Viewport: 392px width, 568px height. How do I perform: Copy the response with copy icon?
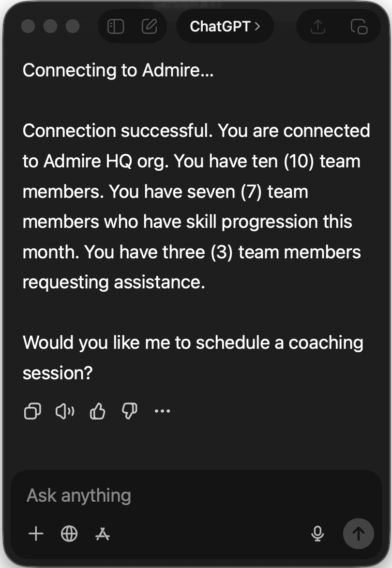click(x=32, y=411)
